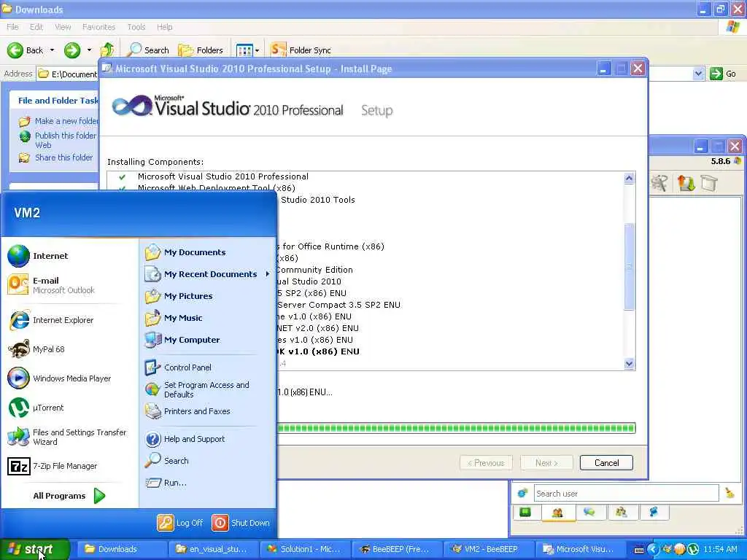
Task: Click the Shut Down button
Action: coord(241,523)
